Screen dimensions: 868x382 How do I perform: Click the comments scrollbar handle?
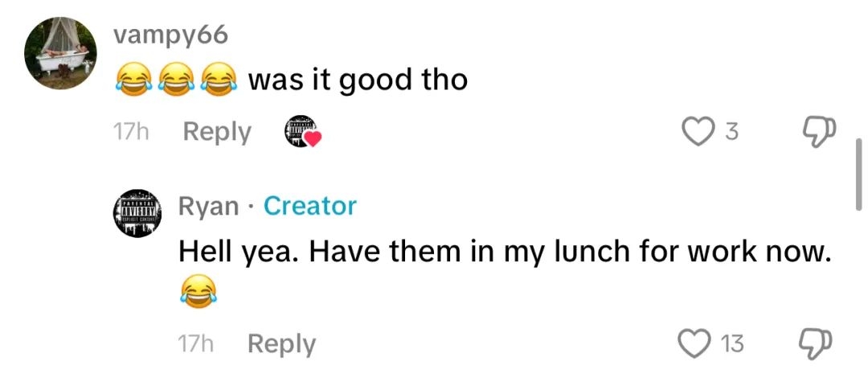coord(858,175)
